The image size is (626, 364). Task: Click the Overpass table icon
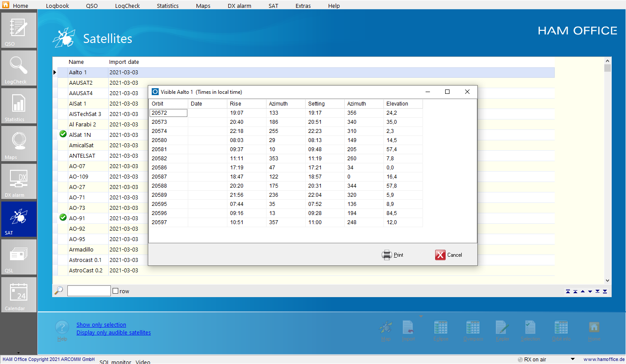(x=473, y=327)
